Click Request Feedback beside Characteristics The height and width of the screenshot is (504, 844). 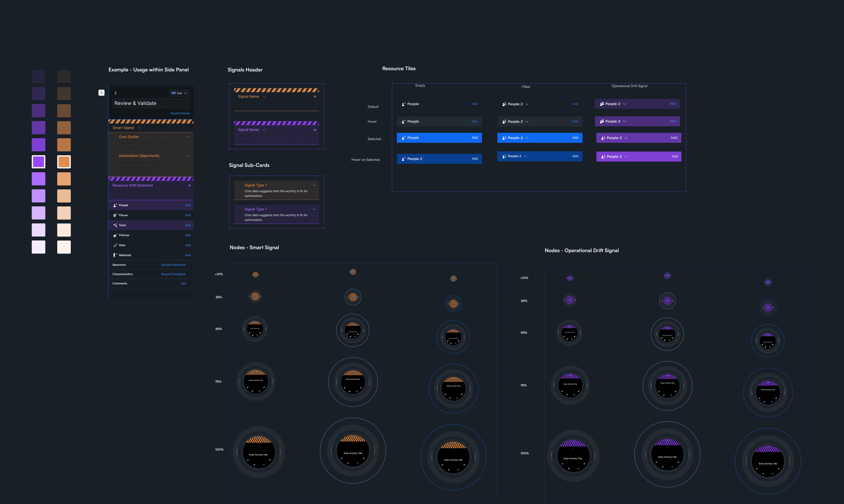(173, 274)
